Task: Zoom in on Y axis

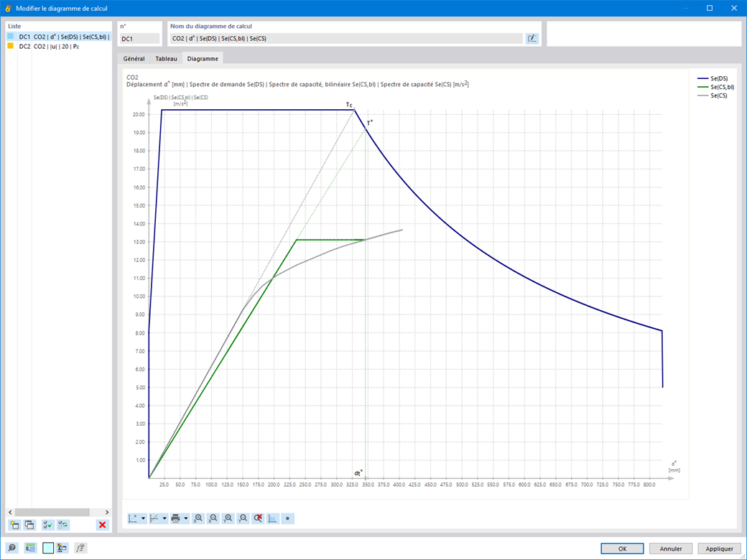Action: 228,518
